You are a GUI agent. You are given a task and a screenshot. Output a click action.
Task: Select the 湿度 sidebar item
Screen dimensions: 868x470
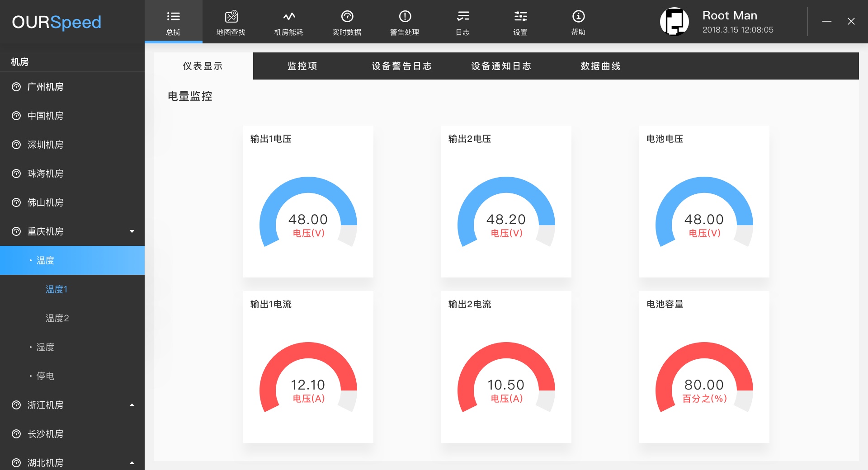coord(45,347)
